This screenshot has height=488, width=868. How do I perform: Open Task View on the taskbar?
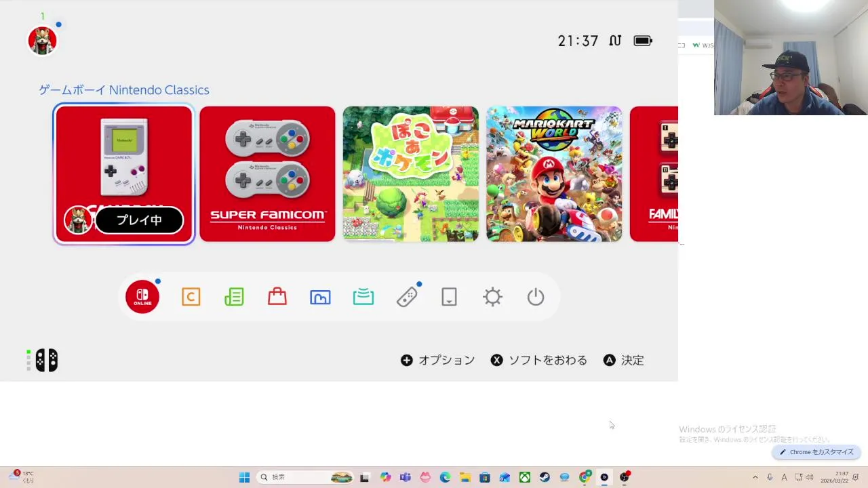(x=364, y=477)
